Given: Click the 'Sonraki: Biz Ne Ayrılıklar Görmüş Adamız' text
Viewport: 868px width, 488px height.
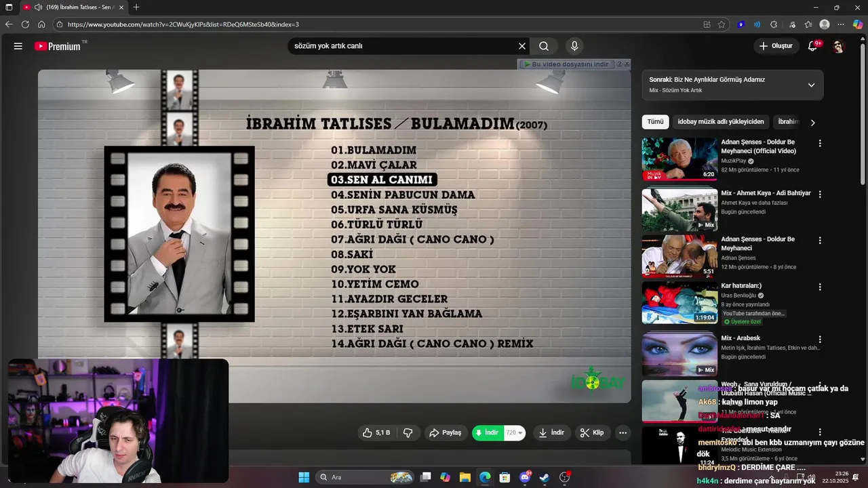Looking at the screenshot, I should click(707, 79).
